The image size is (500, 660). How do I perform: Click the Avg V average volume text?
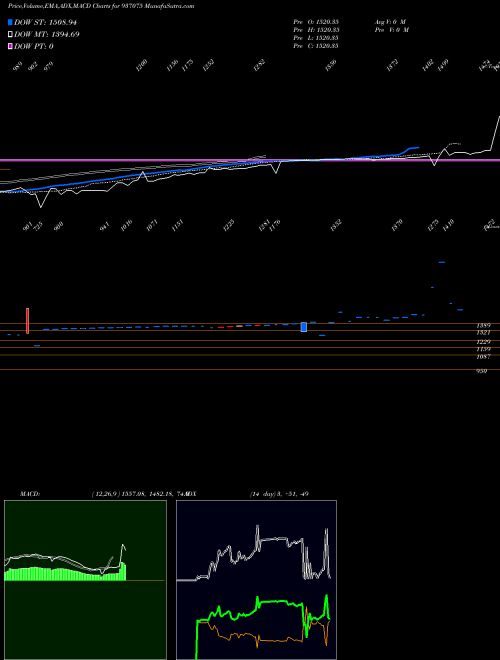click(x=390, y=22)
